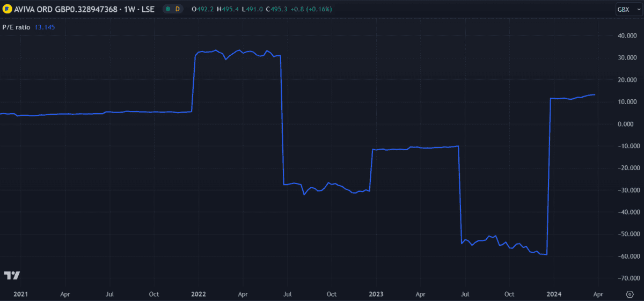This screenshot has height=301, width=644.
Task: Click the 2021 label on time axis
Action: (x=20, y=294)
